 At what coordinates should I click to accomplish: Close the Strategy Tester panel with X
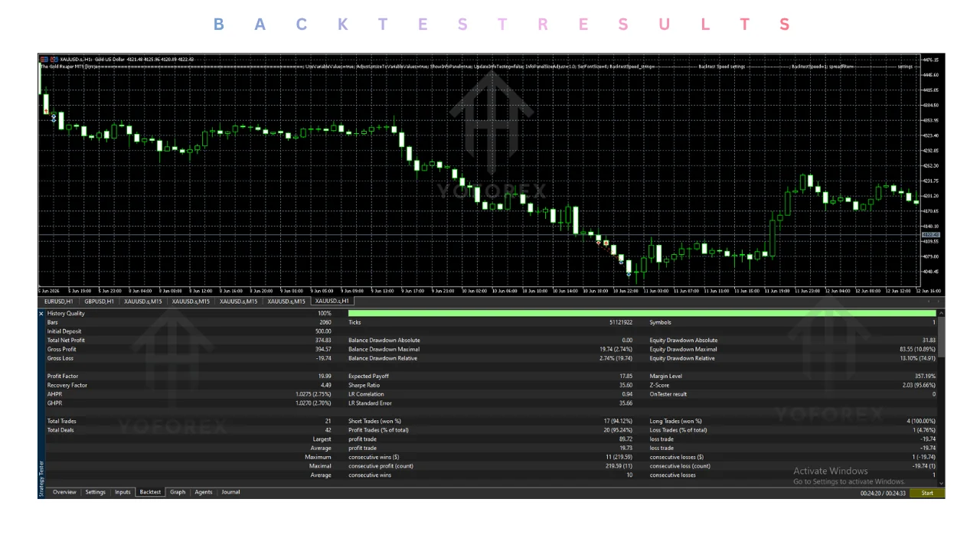pos(41,314)
